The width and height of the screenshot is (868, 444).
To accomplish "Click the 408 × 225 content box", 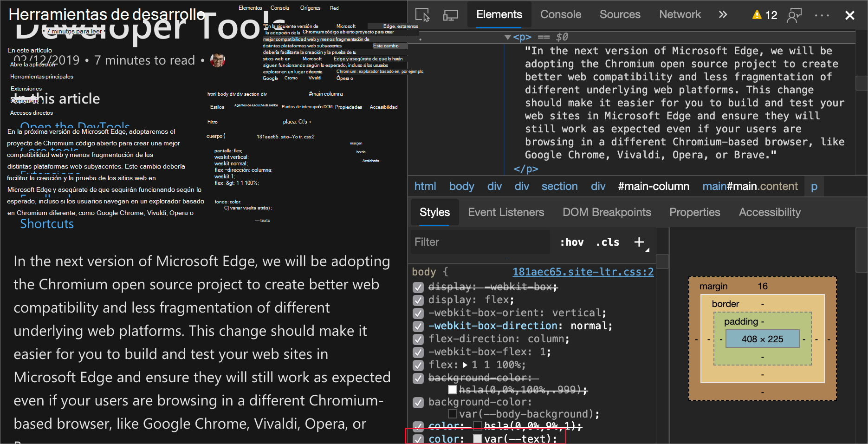I will tap(763, 339).
